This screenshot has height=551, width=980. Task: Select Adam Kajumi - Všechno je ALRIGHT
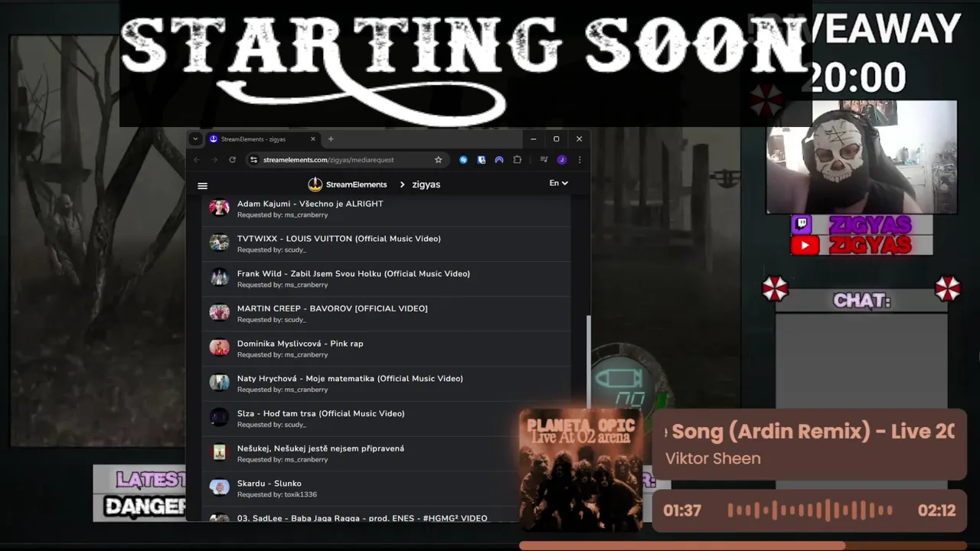point(386,209)
